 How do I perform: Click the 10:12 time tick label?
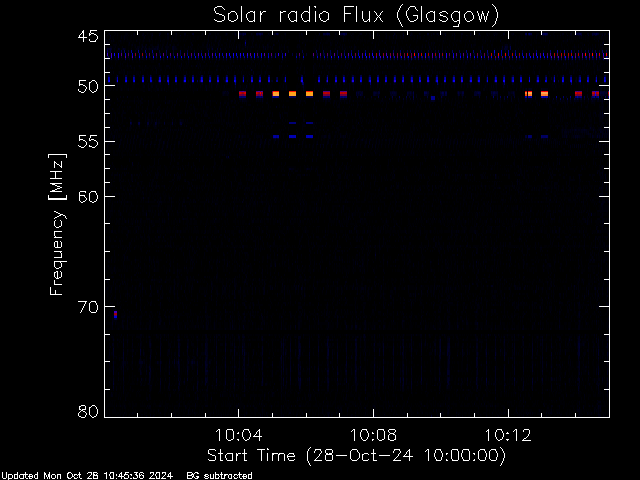pyautogui.click(x=508, y=435)
